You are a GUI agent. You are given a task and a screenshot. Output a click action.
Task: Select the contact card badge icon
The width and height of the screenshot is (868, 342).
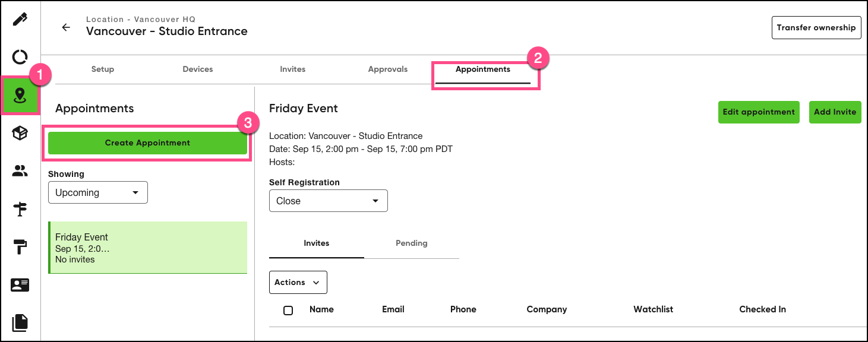20,285
